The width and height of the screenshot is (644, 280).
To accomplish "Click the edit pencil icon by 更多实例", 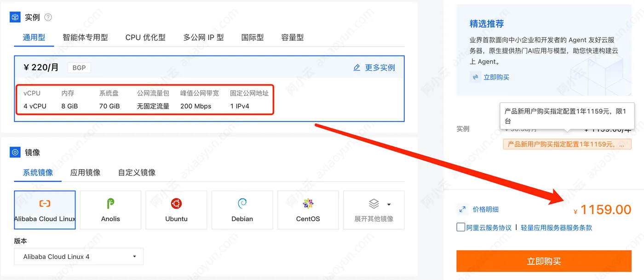I will [356, 68].
